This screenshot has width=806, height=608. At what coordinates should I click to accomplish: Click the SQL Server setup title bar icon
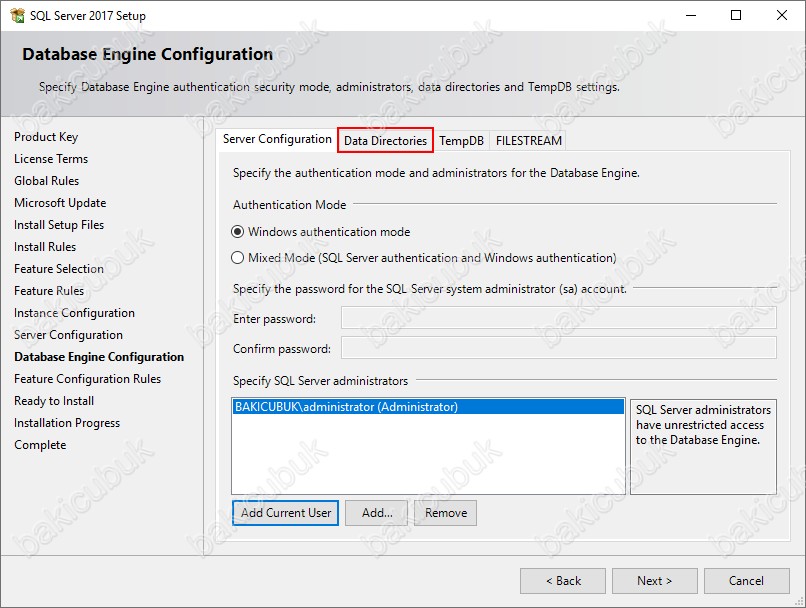(x=17, y=15)
